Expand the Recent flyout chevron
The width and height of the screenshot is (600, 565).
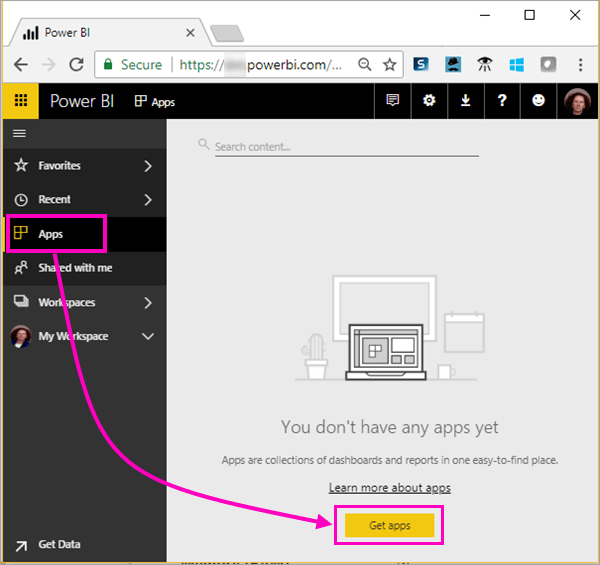point(148,200)
